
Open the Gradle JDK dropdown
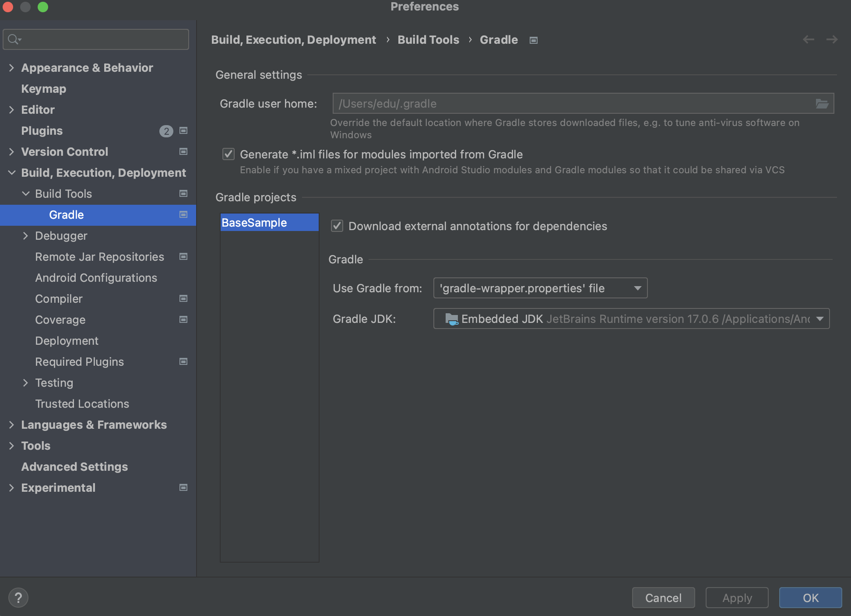[631, 318]
